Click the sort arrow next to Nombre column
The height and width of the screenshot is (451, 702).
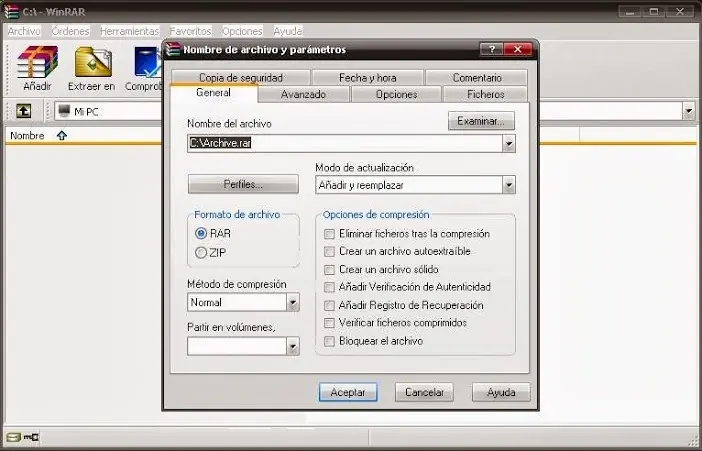pyautogui.click(x=62, y=135)
